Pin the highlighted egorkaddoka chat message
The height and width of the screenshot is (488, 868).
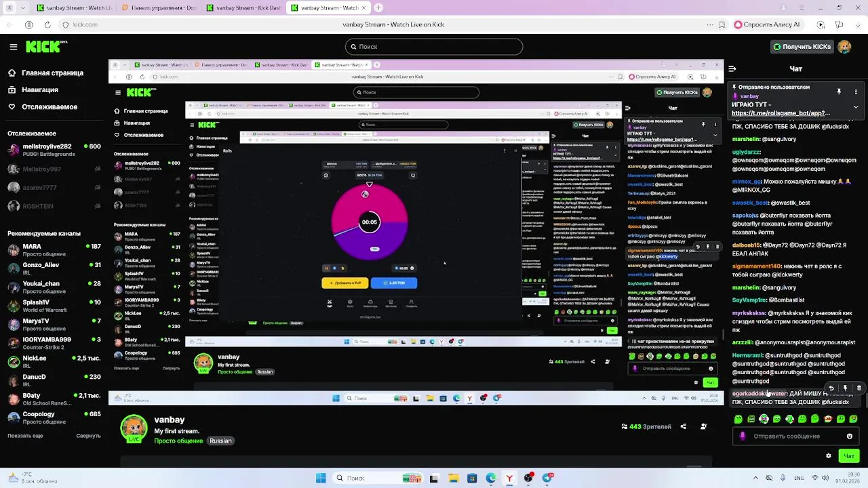[x=845, y=388]
